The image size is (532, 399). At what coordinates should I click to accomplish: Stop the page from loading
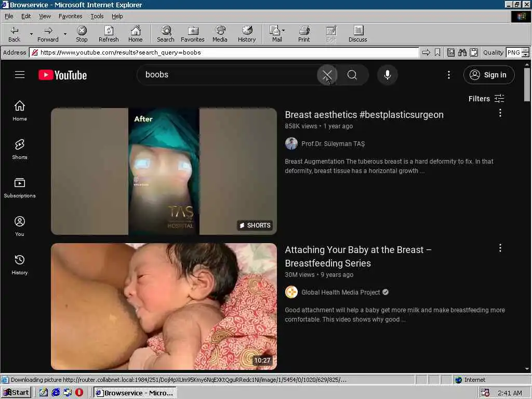(x=82, y=34)
